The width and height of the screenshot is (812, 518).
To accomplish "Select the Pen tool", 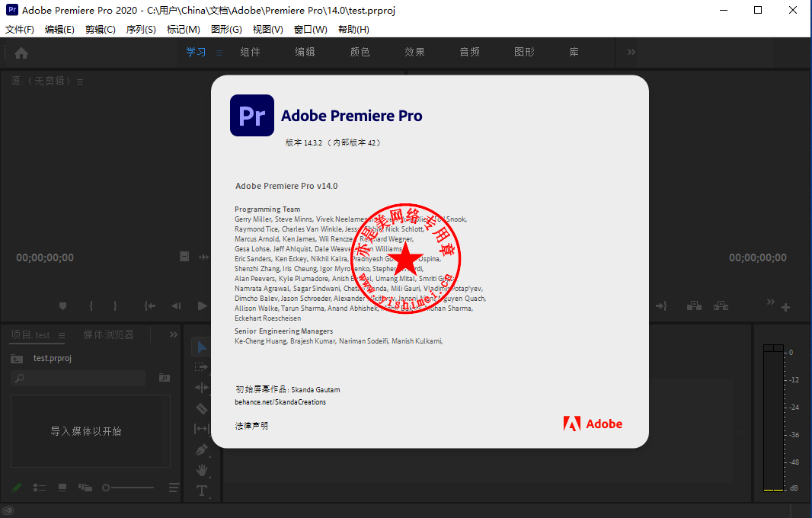I will (201, 449).
